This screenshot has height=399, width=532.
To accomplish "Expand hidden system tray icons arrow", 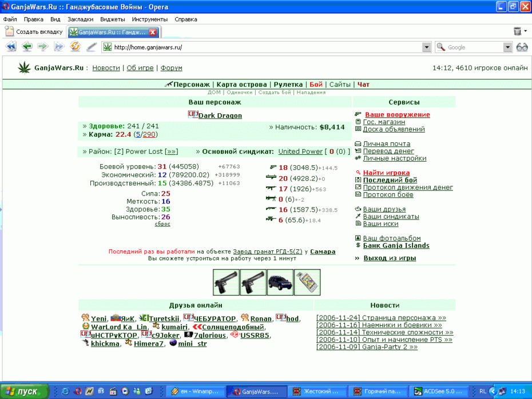I will click(x=493, y=391).
